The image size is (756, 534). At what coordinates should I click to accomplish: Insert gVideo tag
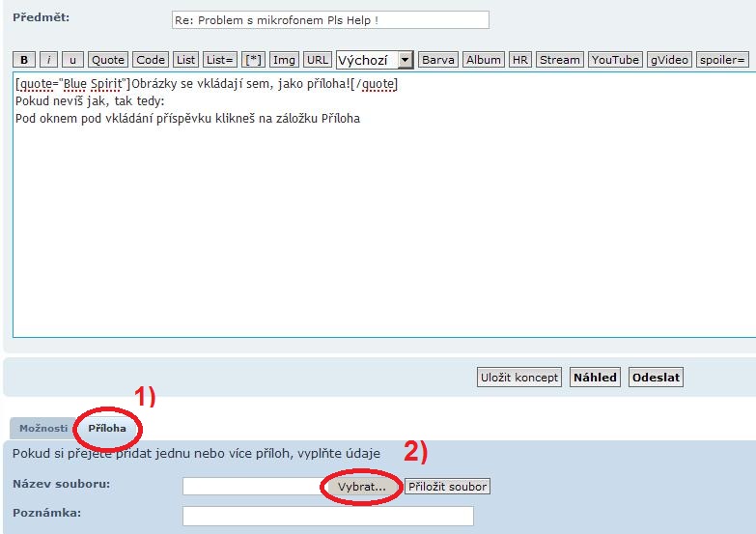coord(669,60)
